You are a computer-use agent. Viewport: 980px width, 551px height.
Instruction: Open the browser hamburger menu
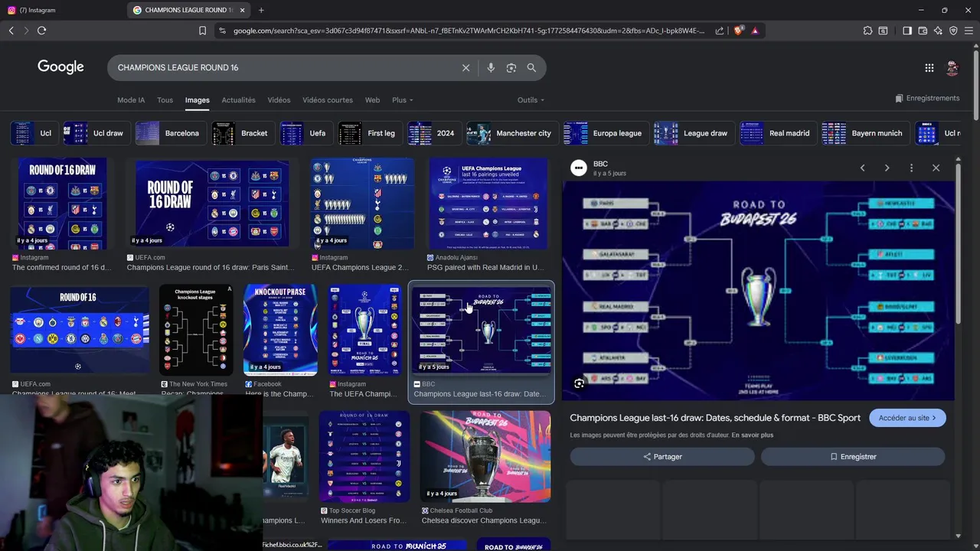click(969, 31)
